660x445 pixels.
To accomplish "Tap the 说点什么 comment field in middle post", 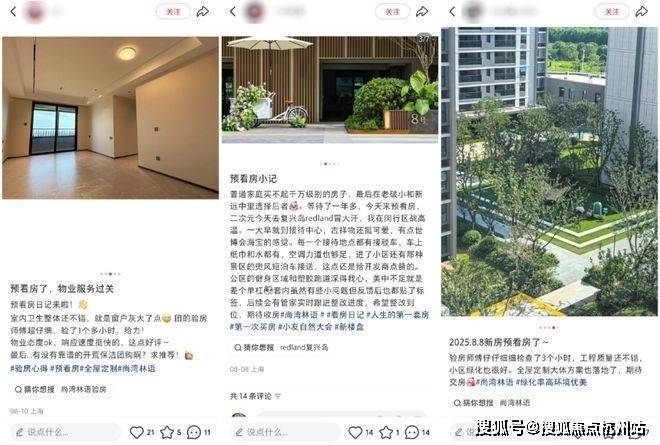I will coord(284,432).
